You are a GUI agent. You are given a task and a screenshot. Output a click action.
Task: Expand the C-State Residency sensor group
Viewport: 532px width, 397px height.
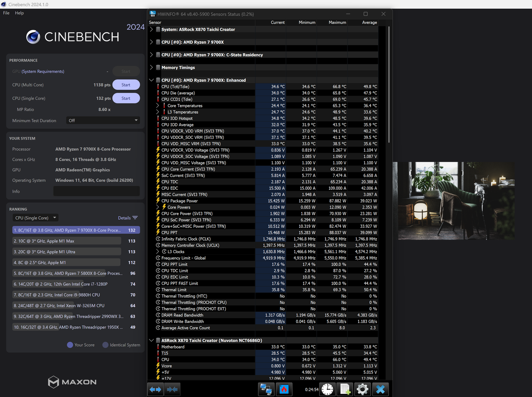pos(151,55)
